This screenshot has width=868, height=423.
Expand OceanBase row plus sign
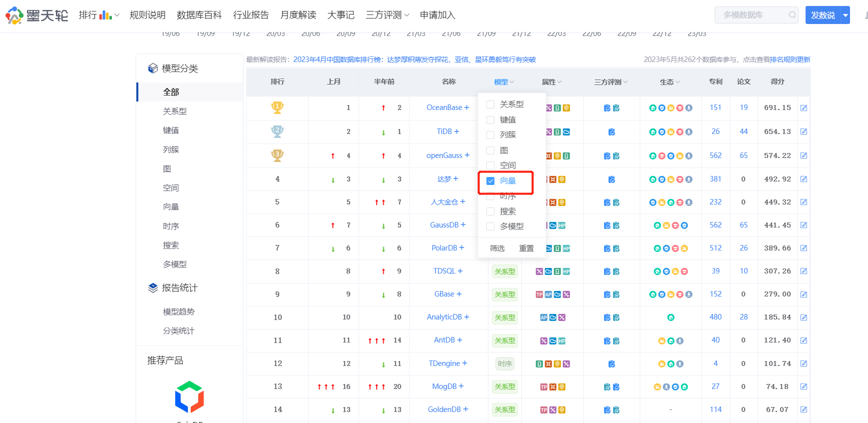tap(466, 107)
